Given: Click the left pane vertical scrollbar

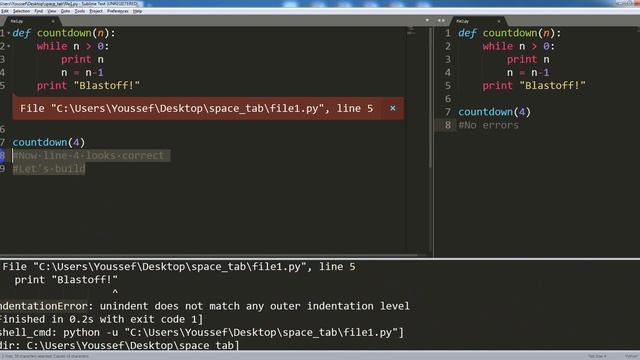Looking at the screenshot, I should pos(430,98).
